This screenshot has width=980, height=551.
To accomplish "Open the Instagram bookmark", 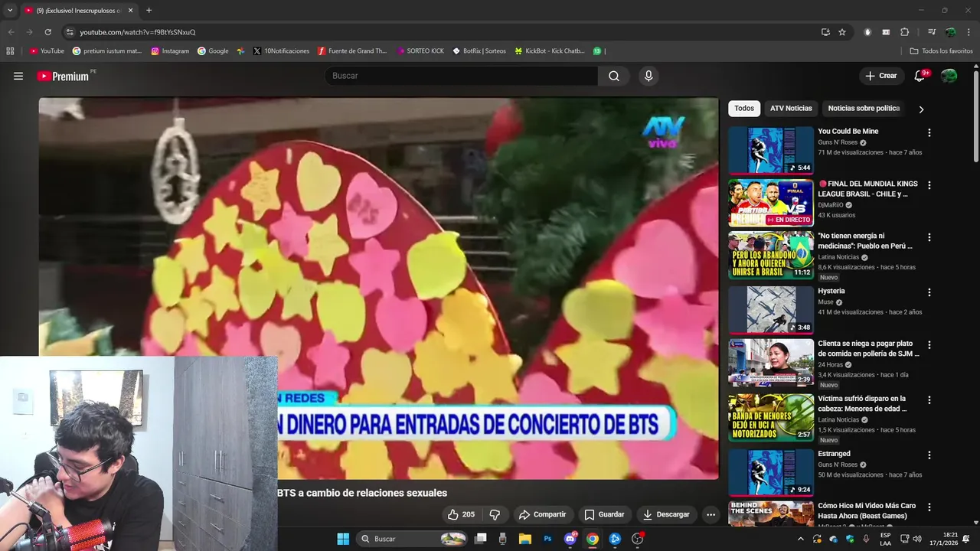I will (170, 51).
